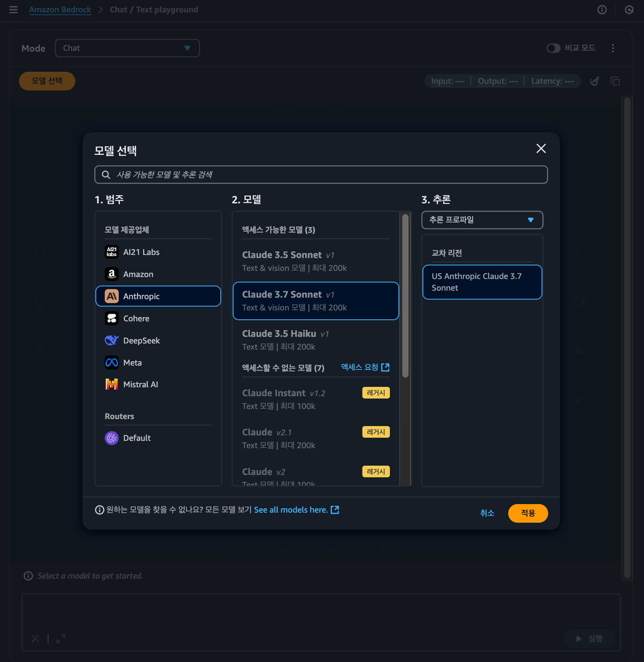Viewport: 644px width, 662px height.
Task: Select Claude 3.5 Sonnet v1 model
Action: point(316,261)
